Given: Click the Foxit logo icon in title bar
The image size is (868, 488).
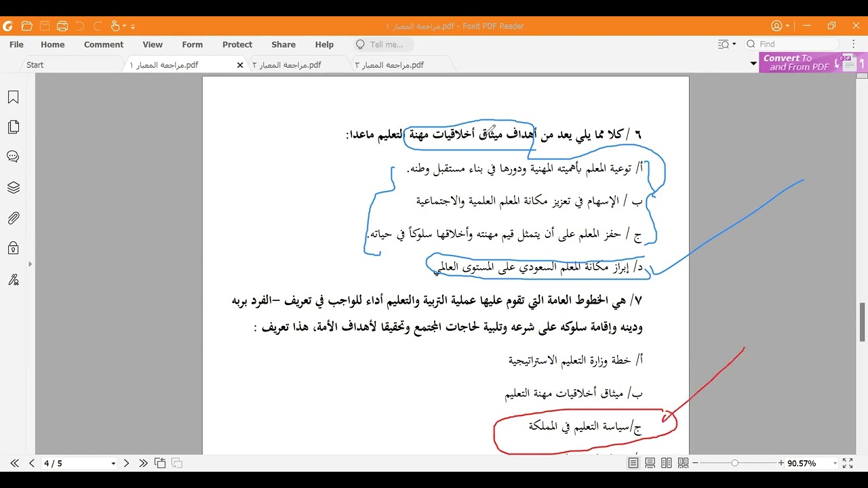Looking at the screenshot, I should click(8, 26).
